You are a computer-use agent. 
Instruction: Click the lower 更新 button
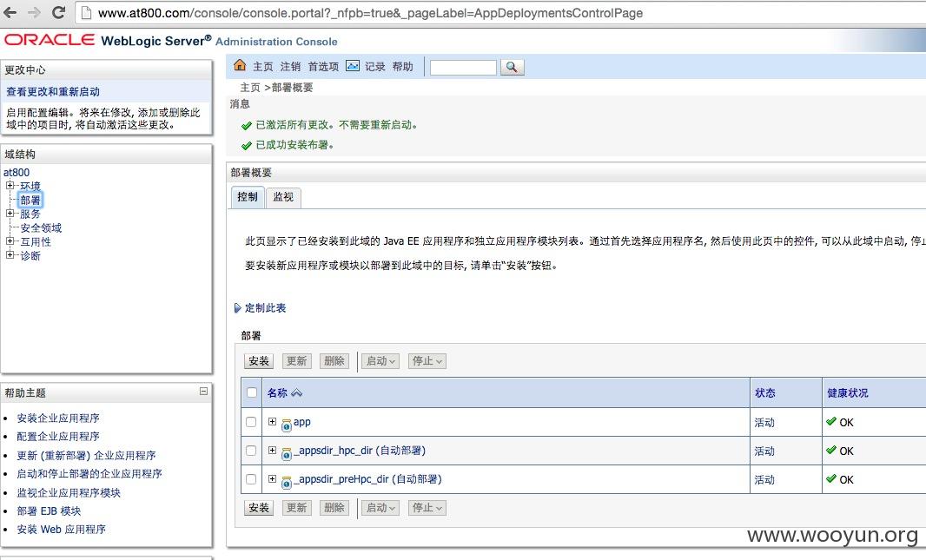(296, 508)
